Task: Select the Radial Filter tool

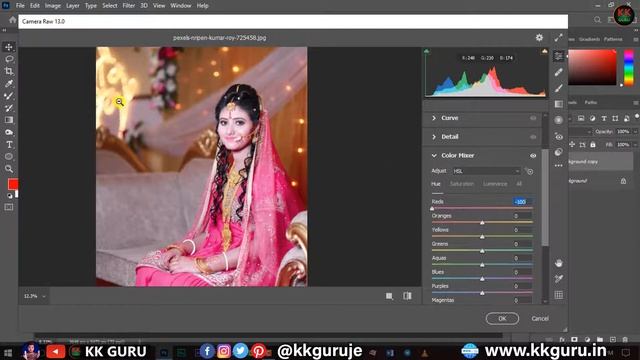Action: 558,120
